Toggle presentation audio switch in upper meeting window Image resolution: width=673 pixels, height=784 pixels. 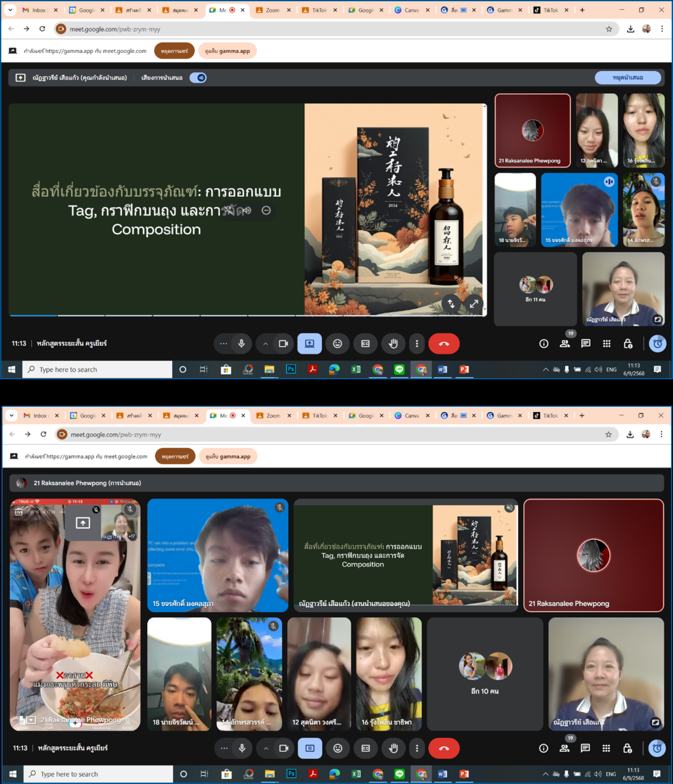coord(198,78)
